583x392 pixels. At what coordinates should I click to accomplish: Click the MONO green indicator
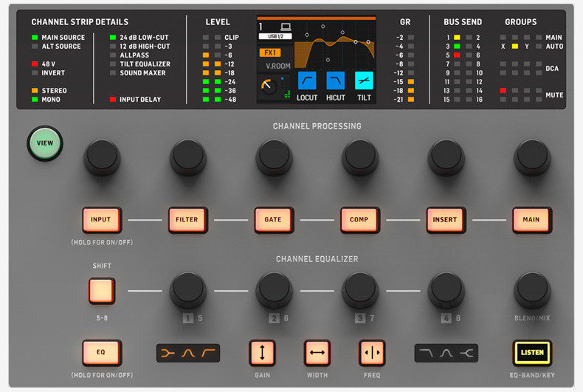pos(35,100)
